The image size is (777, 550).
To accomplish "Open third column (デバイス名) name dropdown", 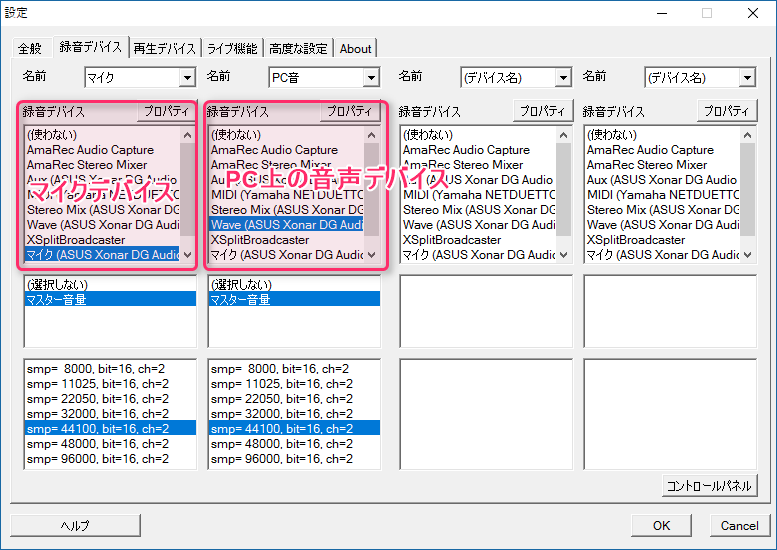I will coord(563,77).
